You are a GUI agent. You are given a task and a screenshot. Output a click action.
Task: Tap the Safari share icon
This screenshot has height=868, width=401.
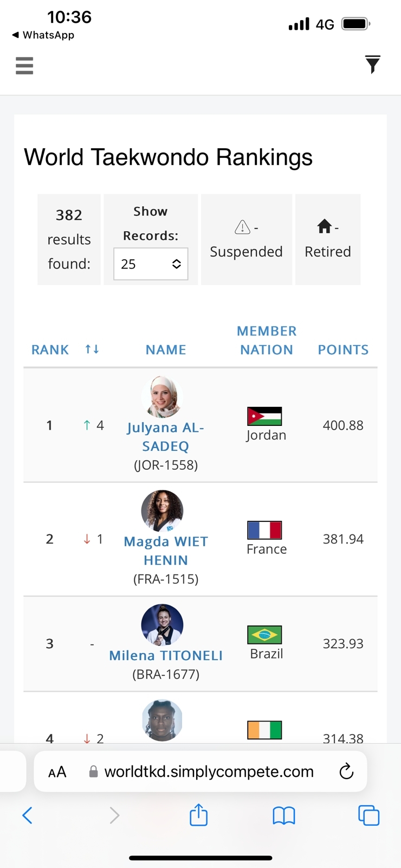pyautogui.click(x=198, y=815)
